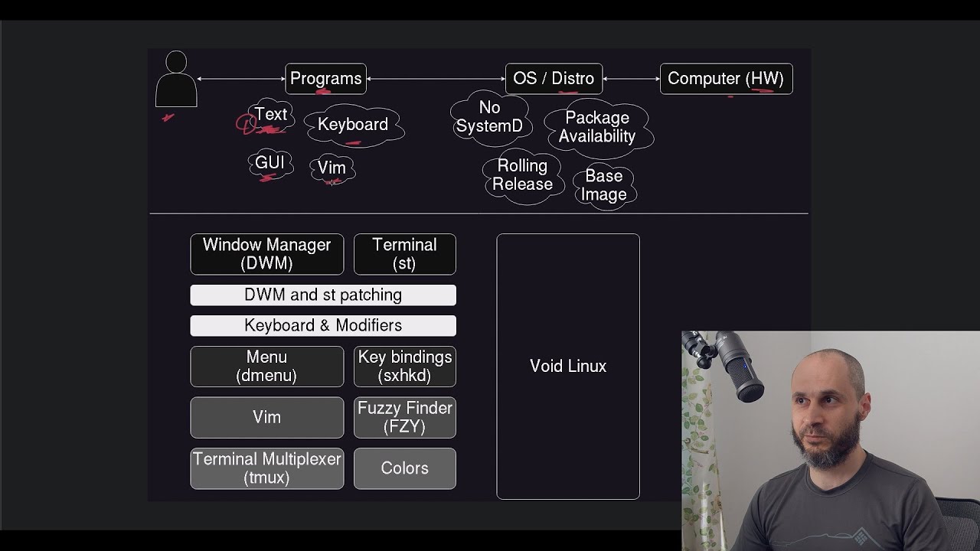
Task: Select the Base Image cloud
Action: click(604, 185)
